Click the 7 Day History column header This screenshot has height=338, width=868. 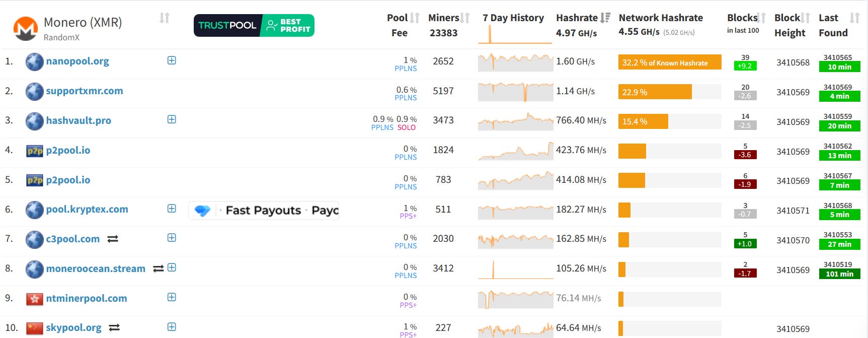click(513, 18)
